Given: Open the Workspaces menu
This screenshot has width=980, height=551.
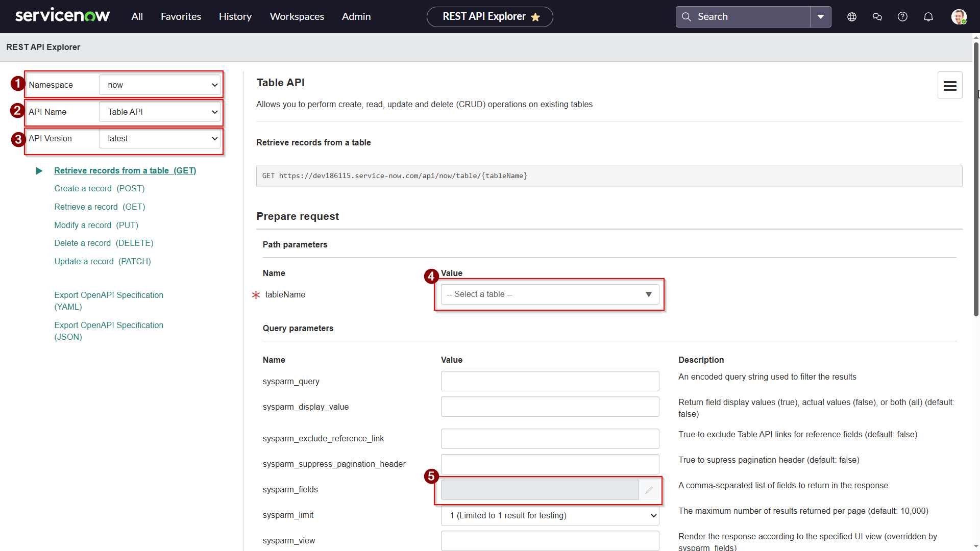Looking at the screenshot, I should (x=297, y=16).
